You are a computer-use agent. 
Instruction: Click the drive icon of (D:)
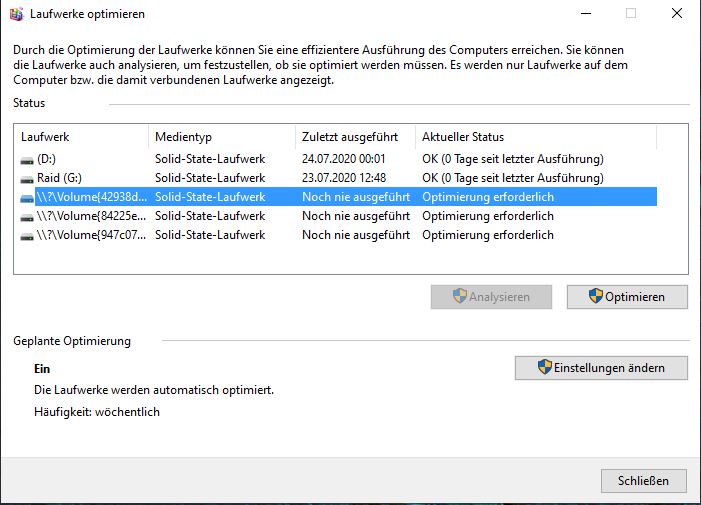point(27,160)
